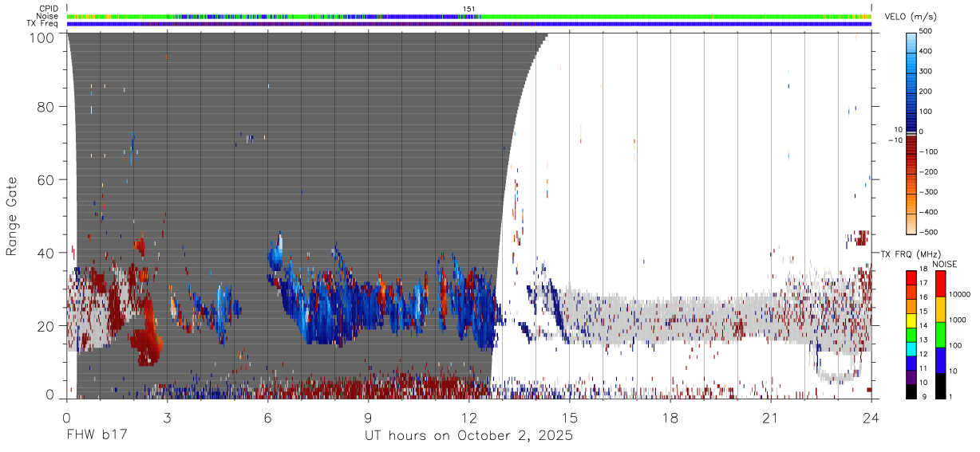Click the CPID label at top left
Screen dimensions: 980x452
coord(49,9)
